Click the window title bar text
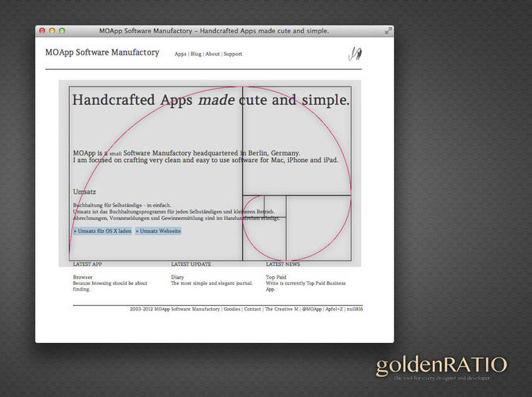 click(214, 31)
